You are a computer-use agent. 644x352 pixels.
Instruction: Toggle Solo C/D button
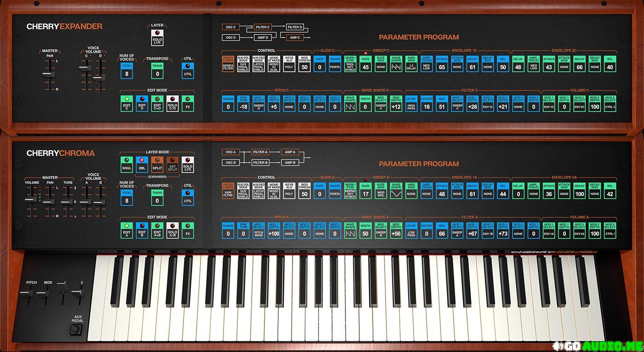172,104
